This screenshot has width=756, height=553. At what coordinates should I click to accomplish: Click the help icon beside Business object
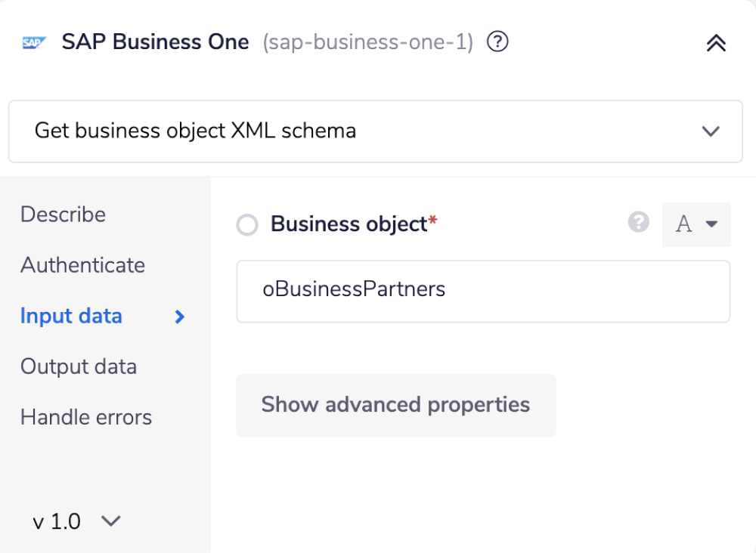639,223
